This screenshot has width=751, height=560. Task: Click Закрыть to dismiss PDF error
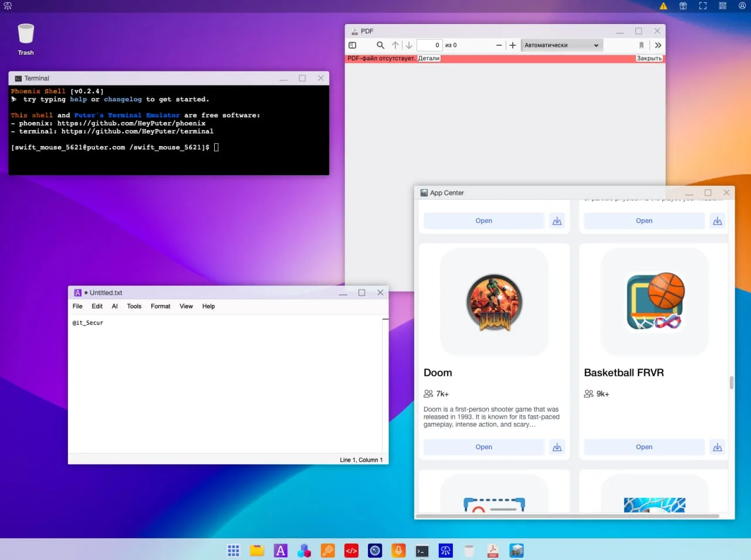[x=649, y=58]
